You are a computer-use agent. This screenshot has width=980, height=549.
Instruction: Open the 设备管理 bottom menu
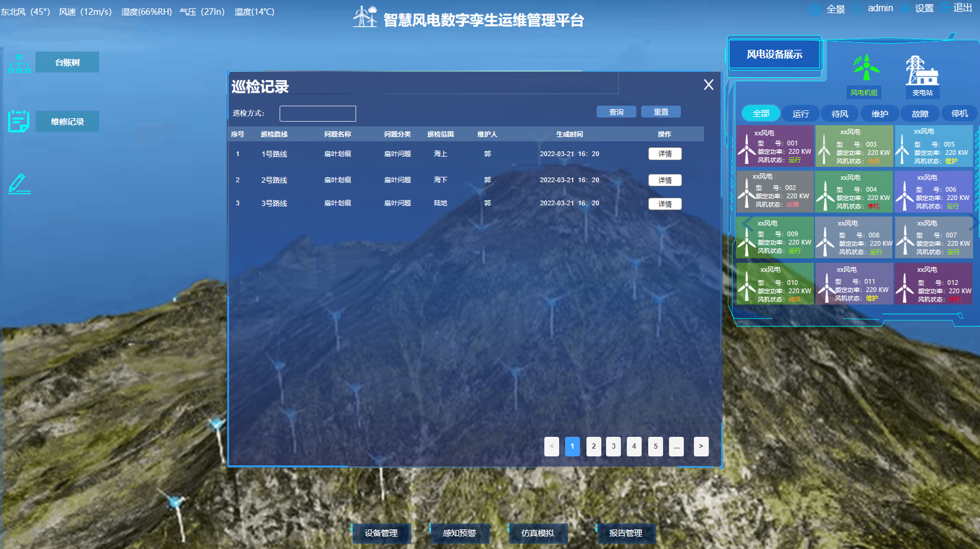coord(381,533)
